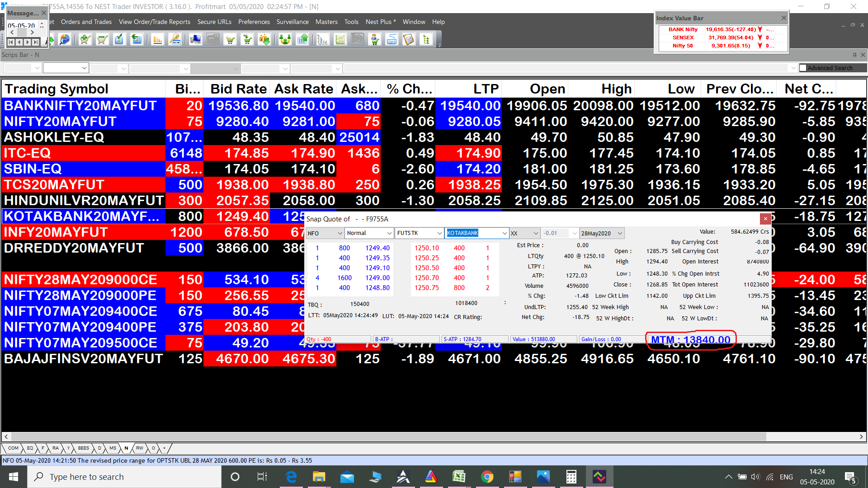Switch to the COM market watch tab

[13, 448]
